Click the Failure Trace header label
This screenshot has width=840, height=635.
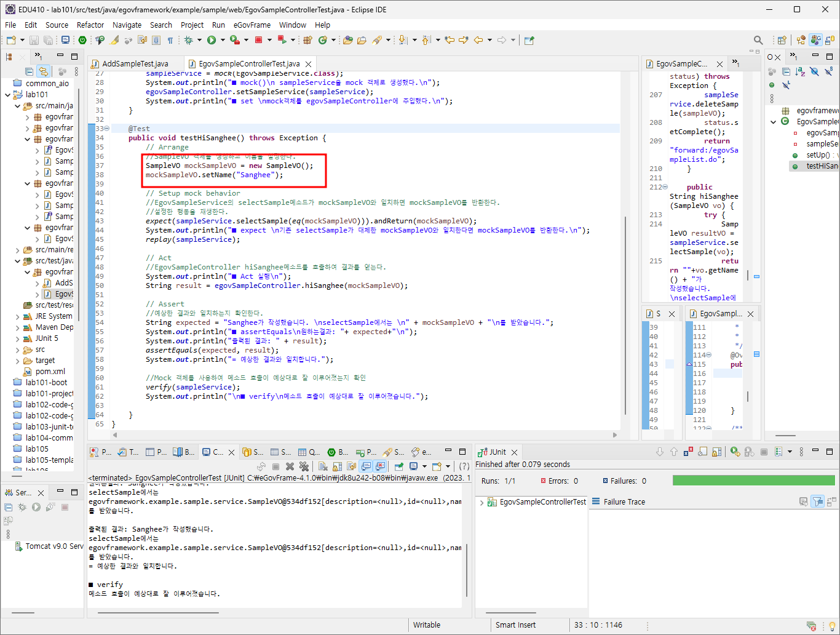(x=624, y=502)
